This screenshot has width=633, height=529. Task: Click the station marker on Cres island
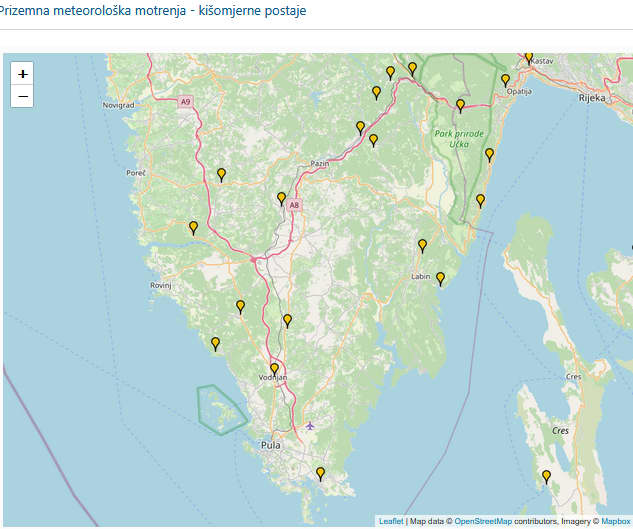pos(546,477)
